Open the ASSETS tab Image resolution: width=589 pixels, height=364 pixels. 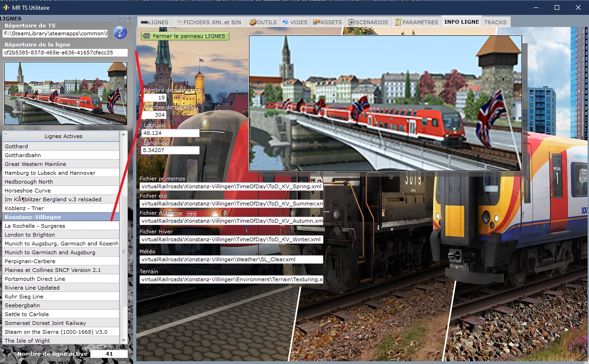point(328,22)
